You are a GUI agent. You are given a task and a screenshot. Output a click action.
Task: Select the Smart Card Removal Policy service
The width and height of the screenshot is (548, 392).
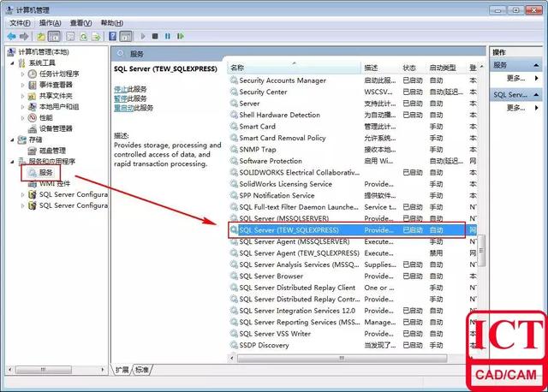[x=353, y=138]
